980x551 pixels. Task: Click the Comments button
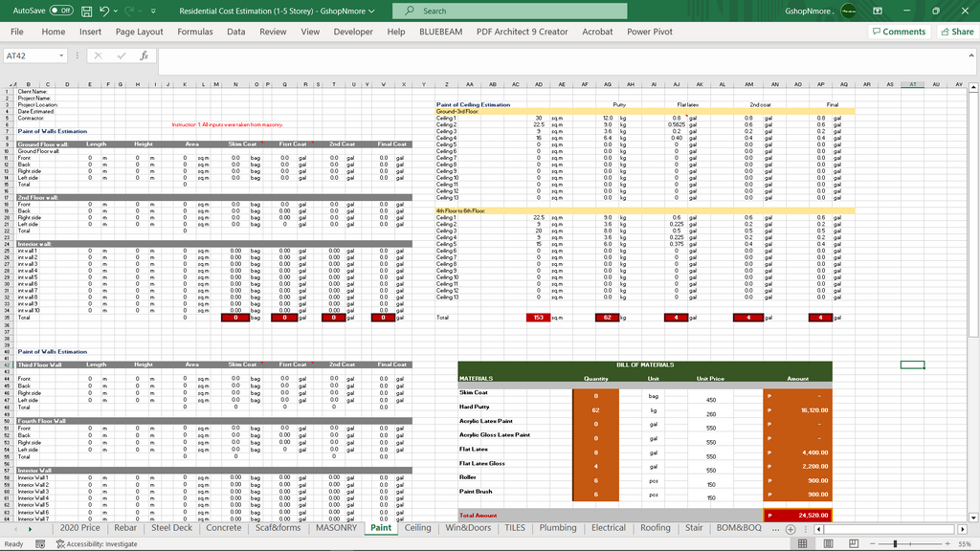tap(899, 32)
